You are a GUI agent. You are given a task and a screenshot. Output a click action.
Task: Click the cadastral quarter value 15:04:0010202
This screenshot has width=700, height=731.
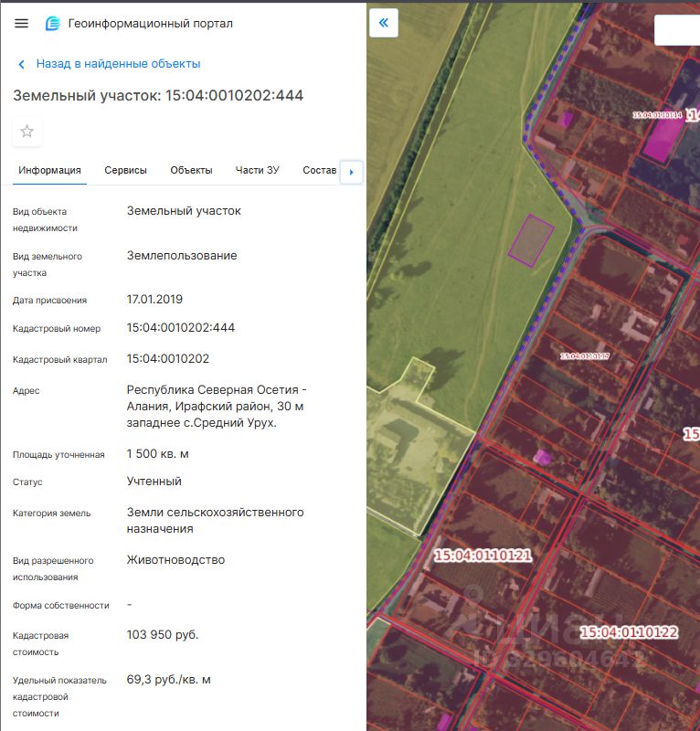coord(168,359)
